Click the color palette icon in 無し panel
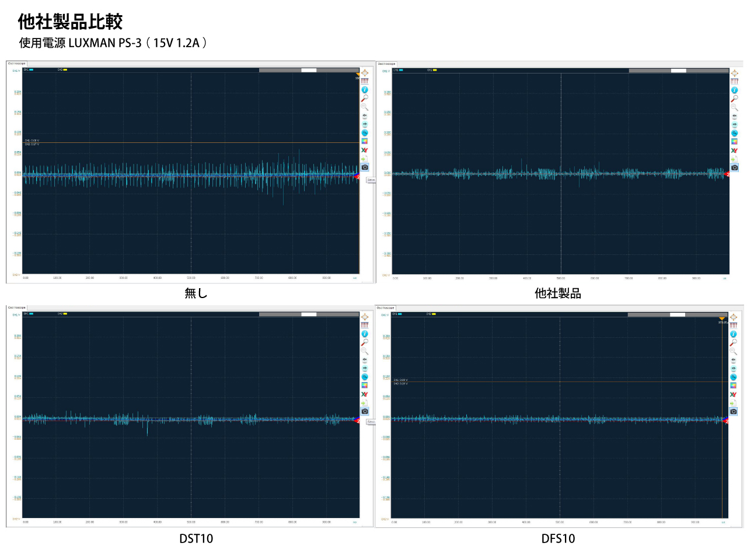The height and width of the screenshot is (560, 747). point(365,141)
